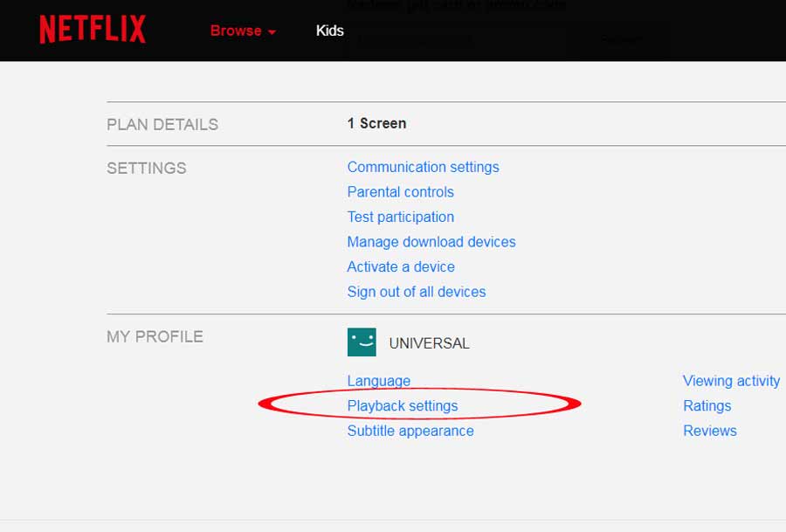
Task: Click the Netflix logo
Action: click(x=93, y=29)
